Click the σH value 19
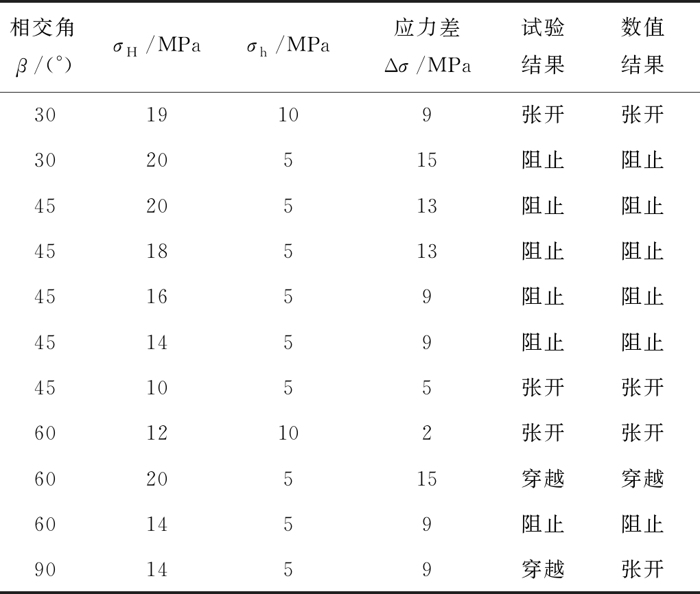The height and width of the screenshot is (594, 700). 157,115
